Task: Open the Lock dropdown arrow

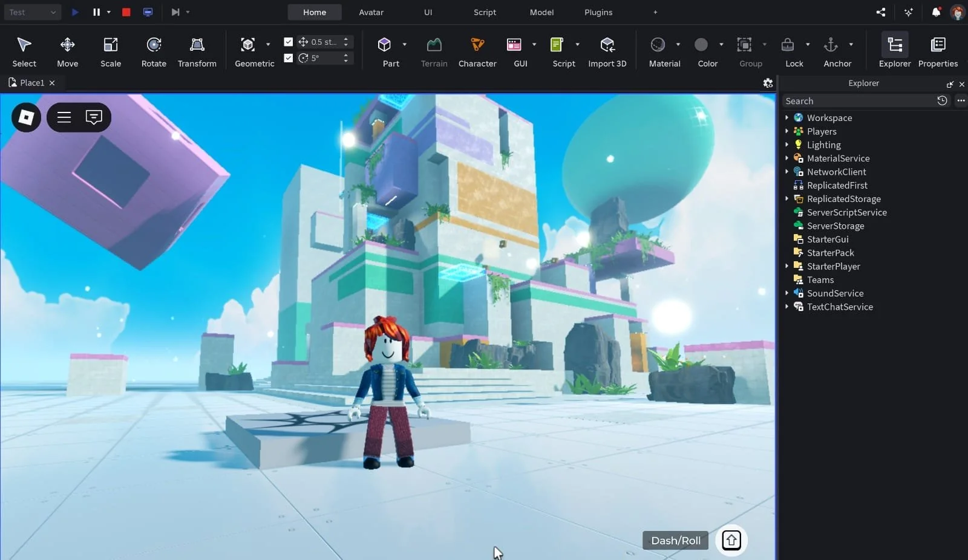Action: pos(808,45)
